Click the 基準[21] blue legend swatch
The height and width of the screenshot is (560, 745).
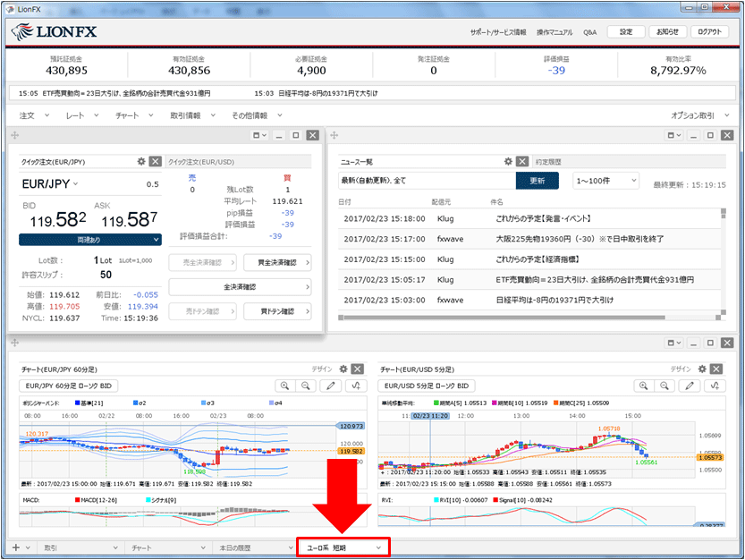pos(77,403)
